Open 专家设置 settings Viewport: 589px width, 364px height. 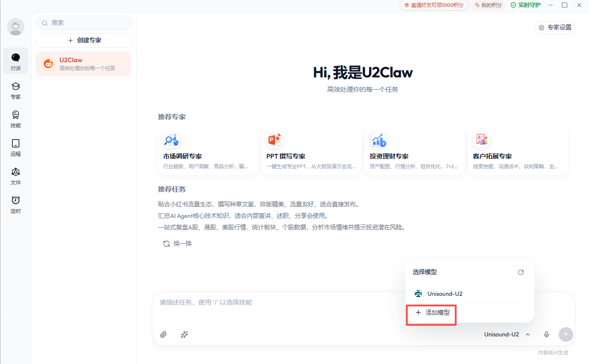click(x=555, y=28)
